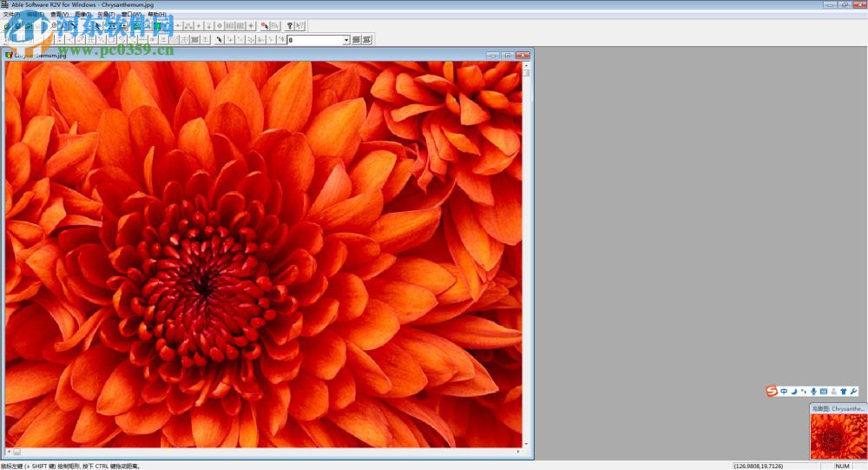Toggle the moon half-width icon on the IME bar
This screenshot has height=470, width=868.
(794, 391)
